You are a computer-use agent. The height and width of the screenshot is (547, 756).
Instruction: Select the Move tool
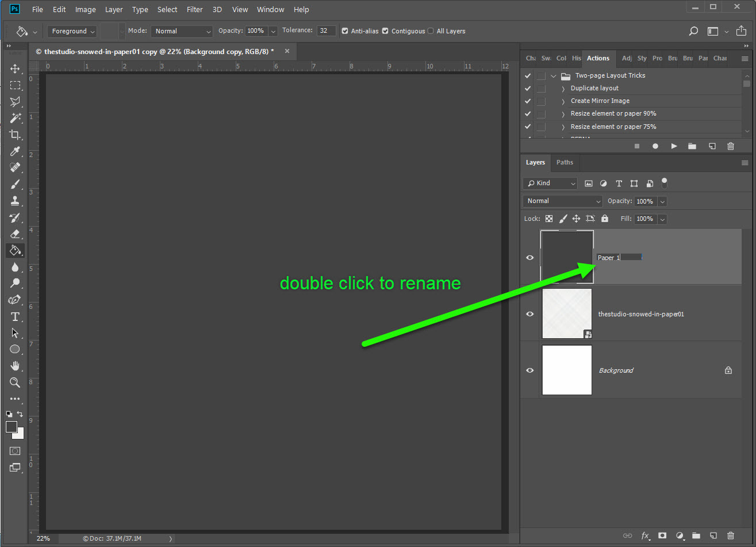click(15, 68)
